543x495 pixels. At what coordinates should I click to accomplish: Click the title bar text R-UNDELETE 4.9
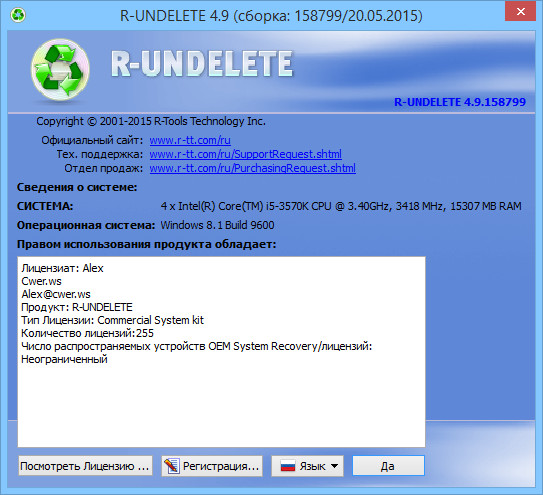pos(271,16)
